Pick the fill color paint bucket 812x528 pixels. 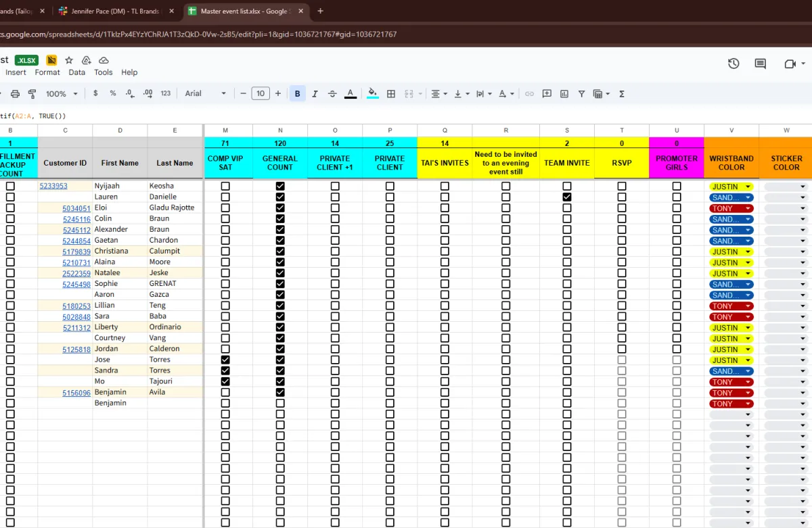[372, 94]
